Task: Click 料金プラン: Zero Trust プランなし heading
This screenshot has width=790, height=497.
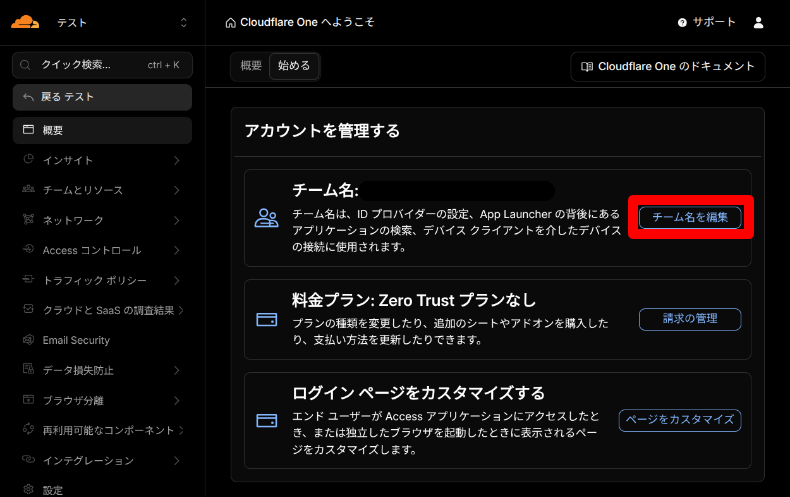Action: (x=414, y=300)
